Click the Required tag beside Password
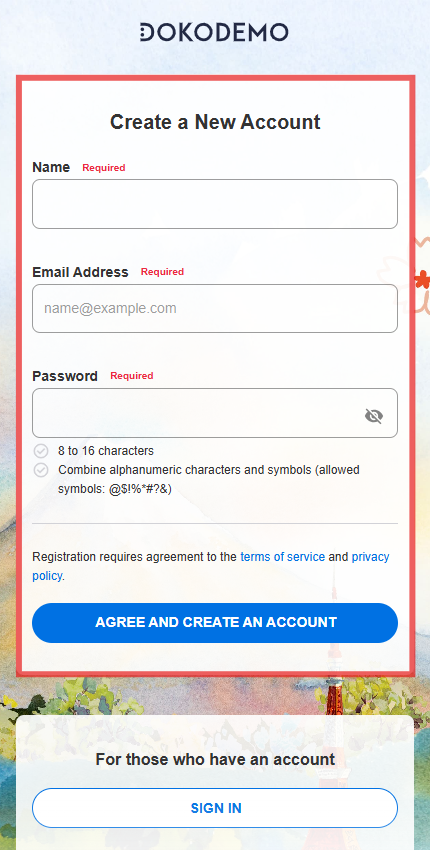The width and height of the screenshot is (430, 850). (x=132, y=376)
